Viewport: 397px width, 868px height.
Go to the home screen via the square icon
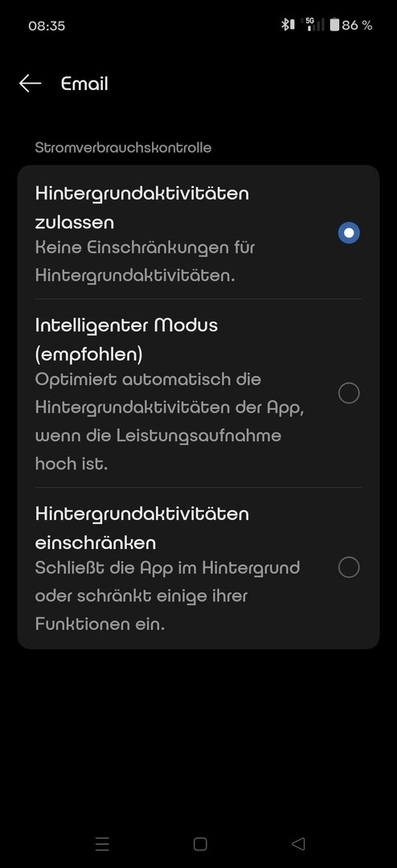200,844
